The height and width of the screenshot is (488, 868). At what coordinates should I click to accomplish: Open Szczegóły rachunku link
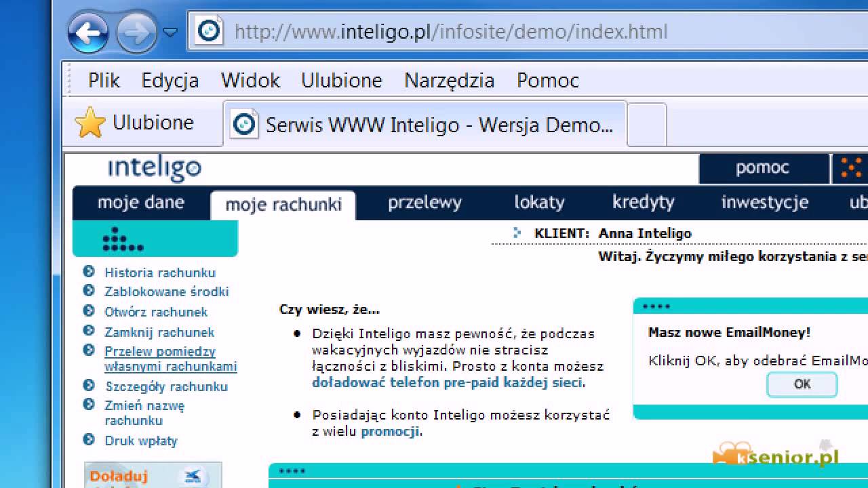point(167,386)
